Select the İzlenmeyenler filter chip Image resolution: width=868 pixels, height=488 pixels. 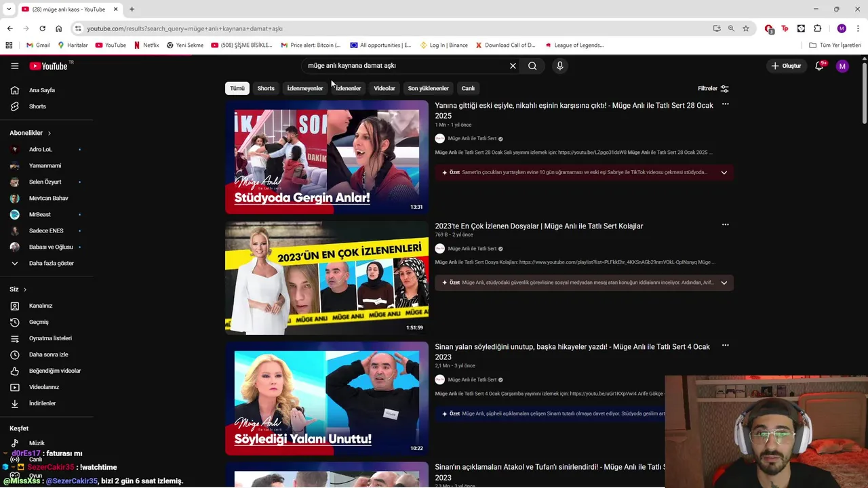click(x=305, y=88)
